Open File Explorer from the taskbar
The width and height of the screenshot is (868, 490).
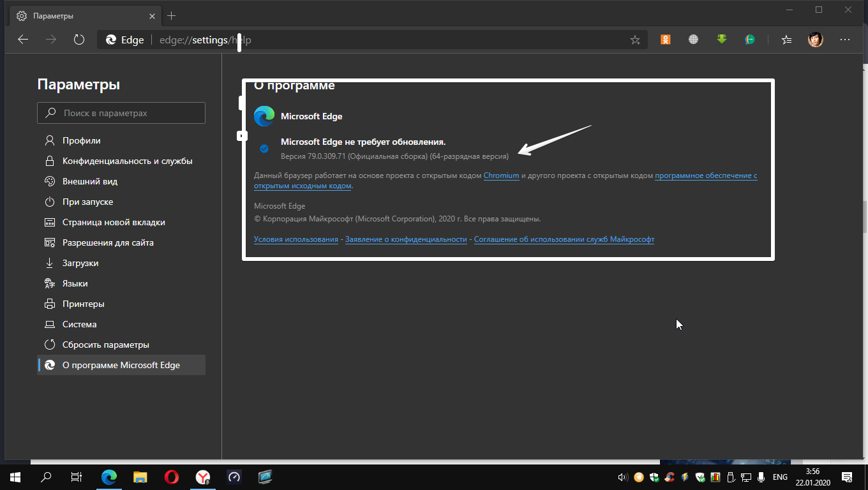tap(140, 477)
